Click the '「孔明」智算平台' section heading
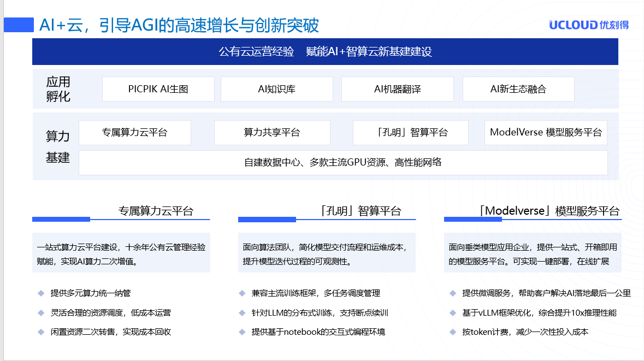Viewport: 644px width, 361px height. 360,211
